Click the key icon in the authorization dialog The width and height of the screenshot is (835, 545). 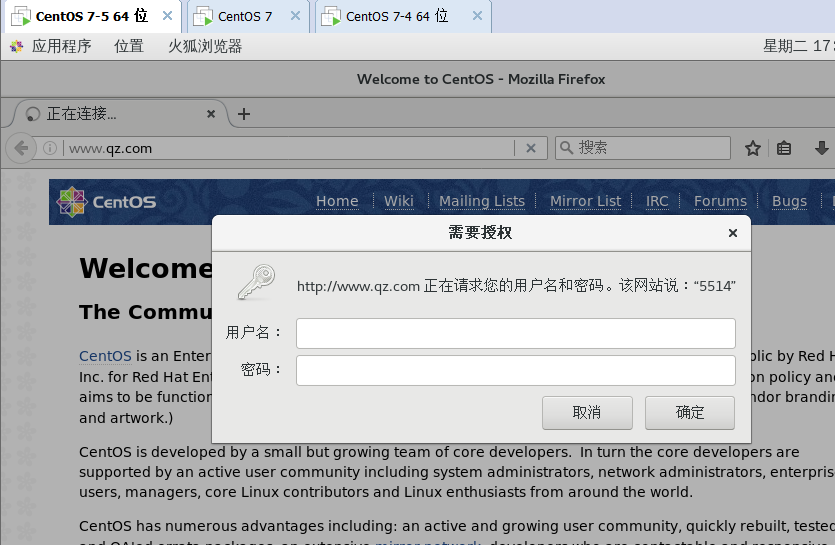click(256, 282)
